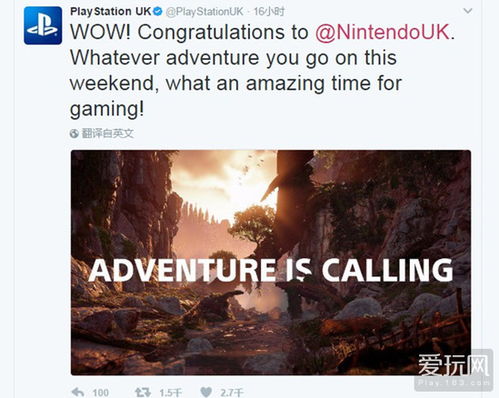
Task: Click the retweet count 1.5千
Action: (x=170, y=393)
